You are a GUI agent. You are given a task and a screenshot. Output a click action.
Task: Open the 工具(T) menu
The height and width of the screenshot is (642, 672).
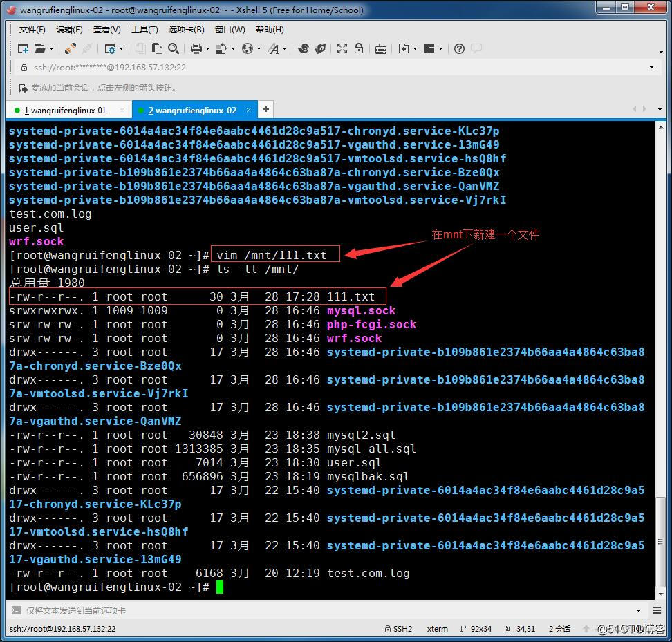(x=144, y=30)
